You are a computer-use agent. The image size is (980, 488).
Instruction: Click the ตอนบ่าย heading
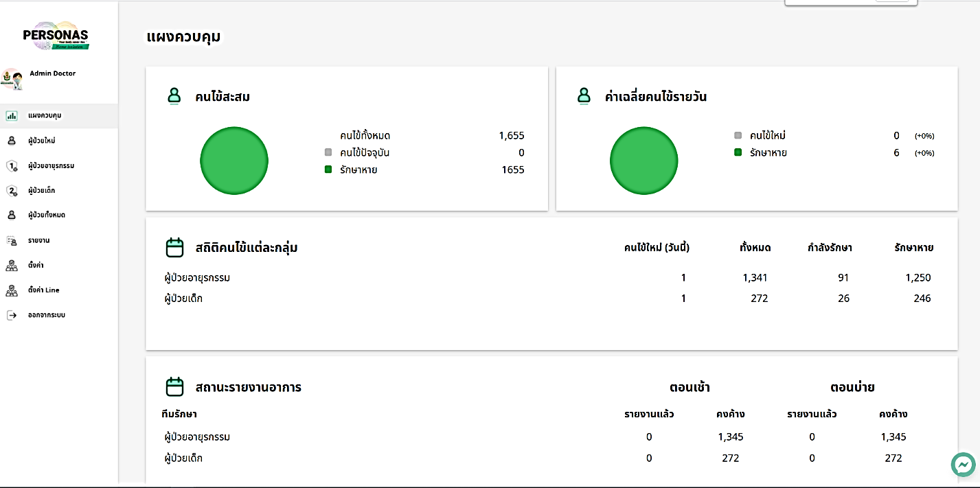[852, 387]
